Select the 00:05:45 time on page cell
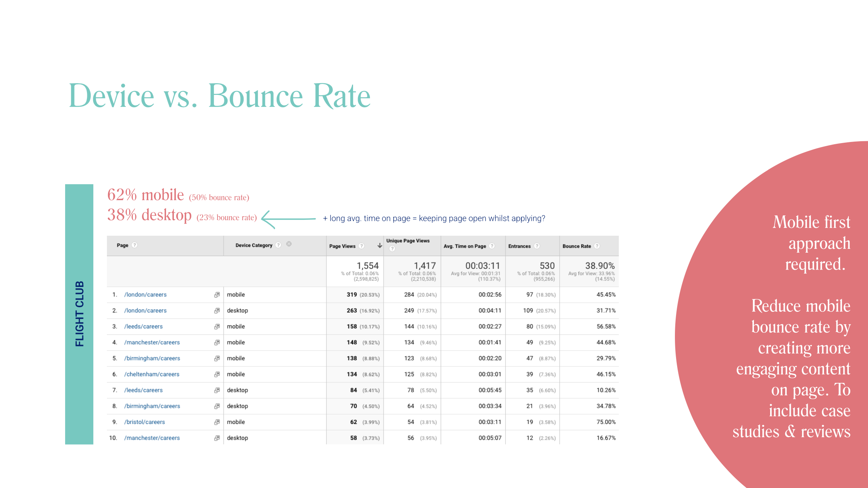 point(490,390)
